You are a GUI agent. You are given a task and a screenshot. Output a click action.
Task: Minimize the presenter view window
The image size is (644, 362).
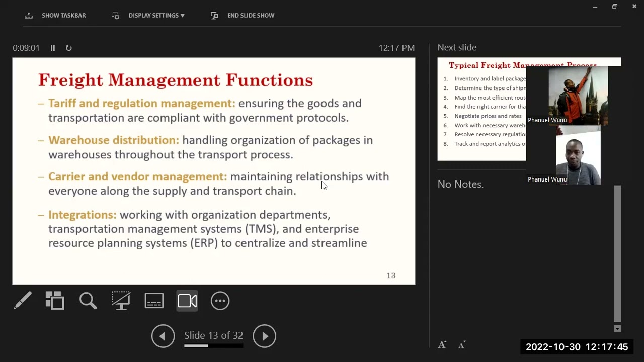tap(595, 7)
